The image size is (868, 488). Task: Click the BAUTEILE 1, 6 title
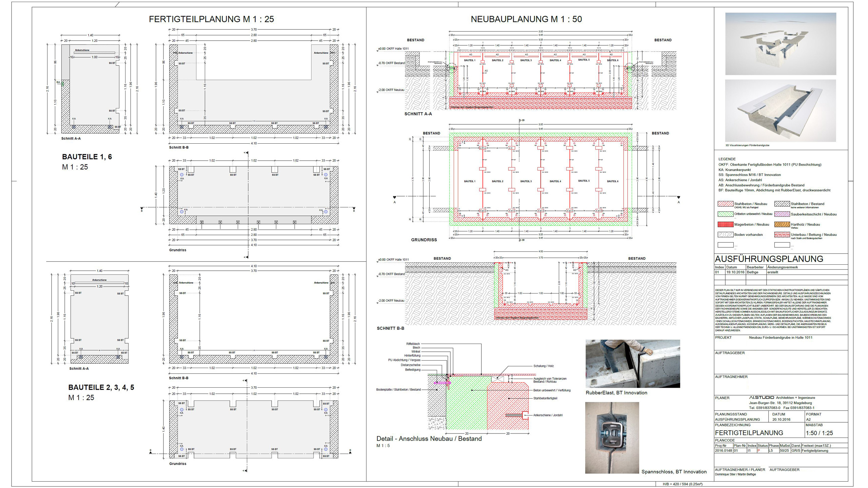click(87, 157)
